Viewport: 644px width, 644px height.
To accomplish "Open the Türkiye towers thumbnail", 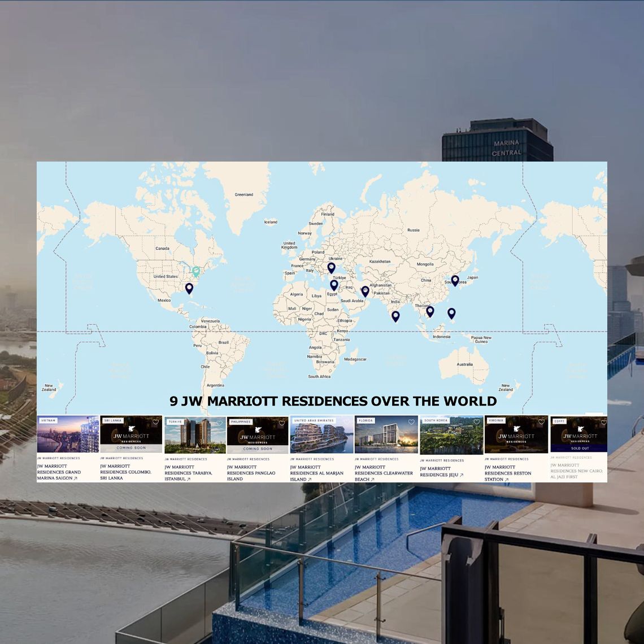I will 195,436.
